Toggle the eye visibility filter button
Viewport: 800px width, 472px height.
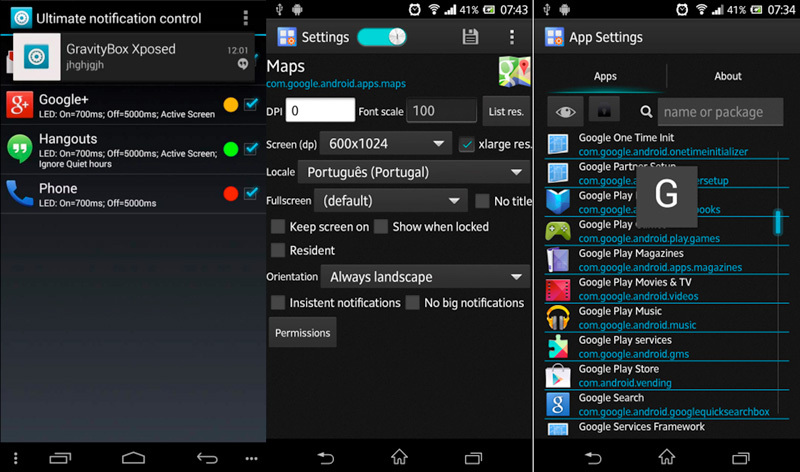tap(565, 111)
